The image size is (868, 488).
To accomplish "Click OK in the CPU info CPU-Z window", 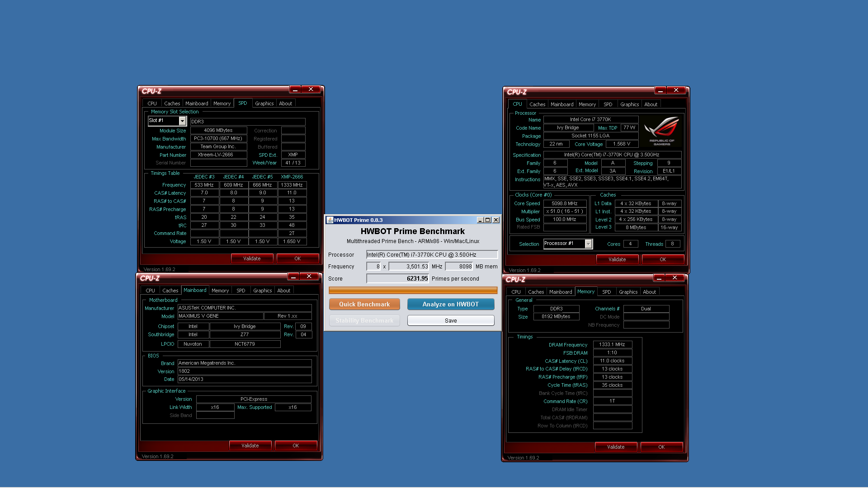I will pyautogui.click(x=663, y=259).
